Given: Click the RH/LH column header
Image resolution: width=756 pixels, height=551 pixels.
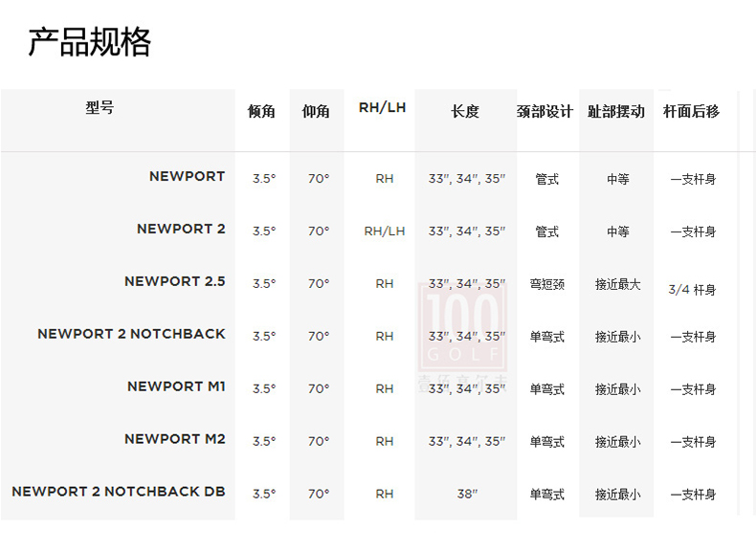Looking at the screenshot, I should click(x=383, y=107).
